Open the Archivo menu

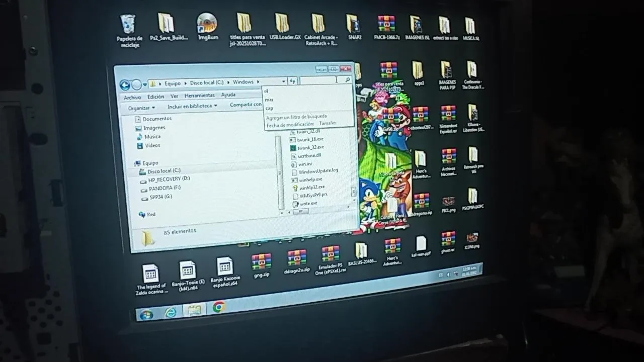click(x=132, y=98)
